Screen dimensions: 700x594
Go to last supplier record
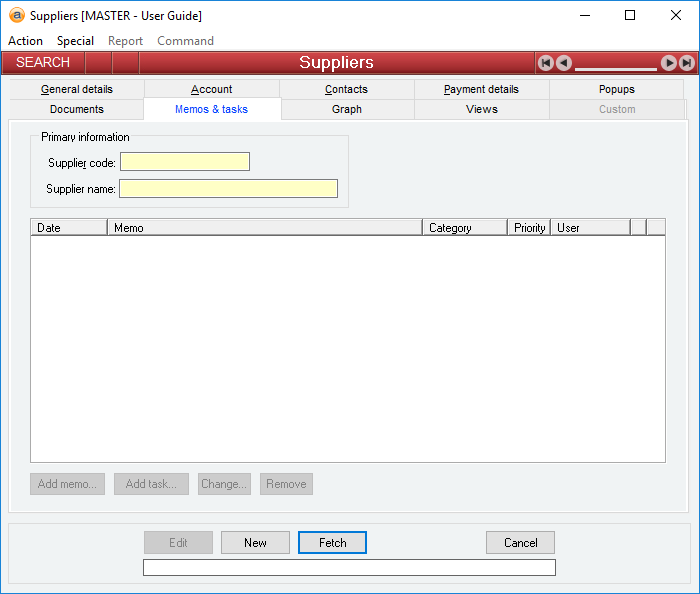click(x=687, y=63)
